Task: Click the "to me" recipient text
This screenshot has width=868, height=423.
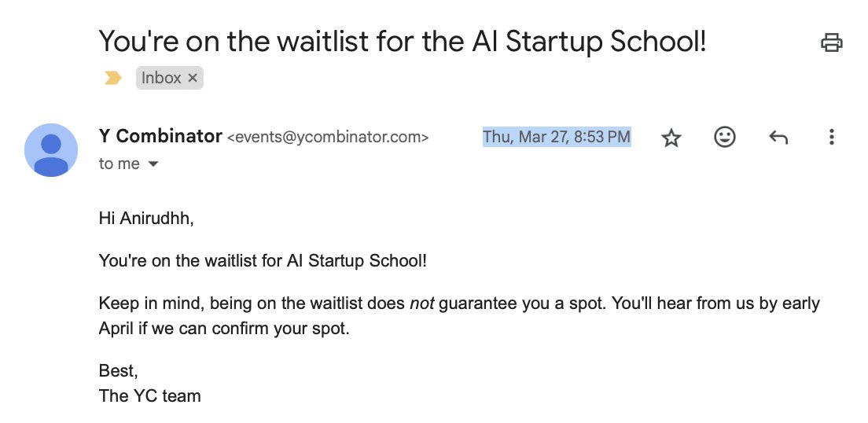Action: [x=119, y=164]
